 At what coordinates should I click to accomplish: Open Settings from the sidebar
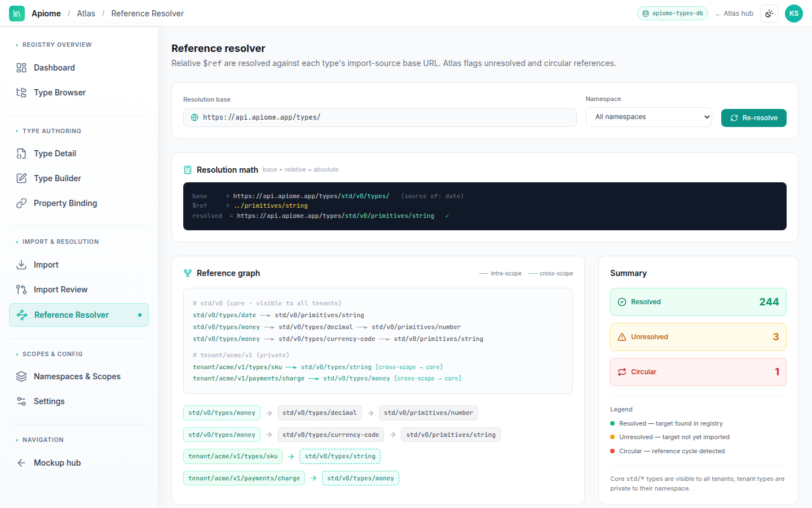coord(79,401)
